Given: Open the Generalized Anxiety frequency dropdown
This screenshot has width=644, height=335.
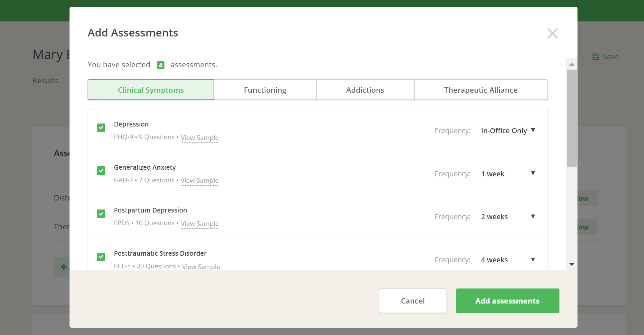Looking at the screenshot, I should coord(508,174).
